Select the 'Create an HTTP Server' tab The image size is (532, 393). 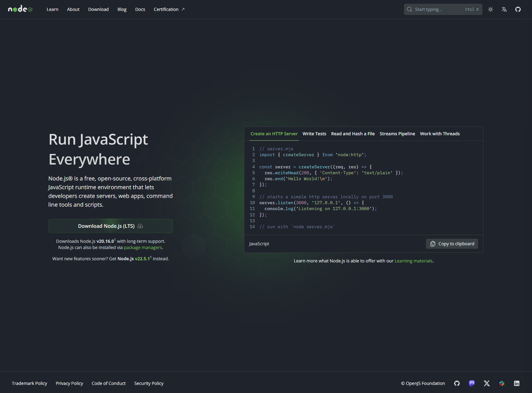(x=274, y=134)
